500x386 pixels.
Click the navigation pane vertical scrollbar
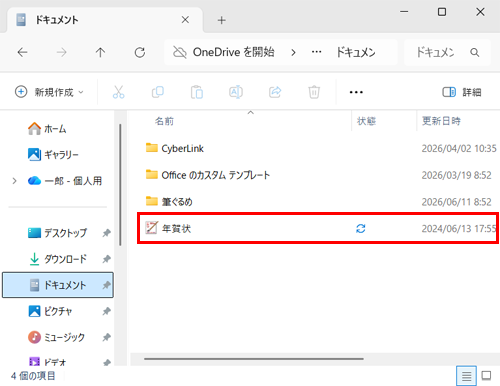tap(120, 185)
